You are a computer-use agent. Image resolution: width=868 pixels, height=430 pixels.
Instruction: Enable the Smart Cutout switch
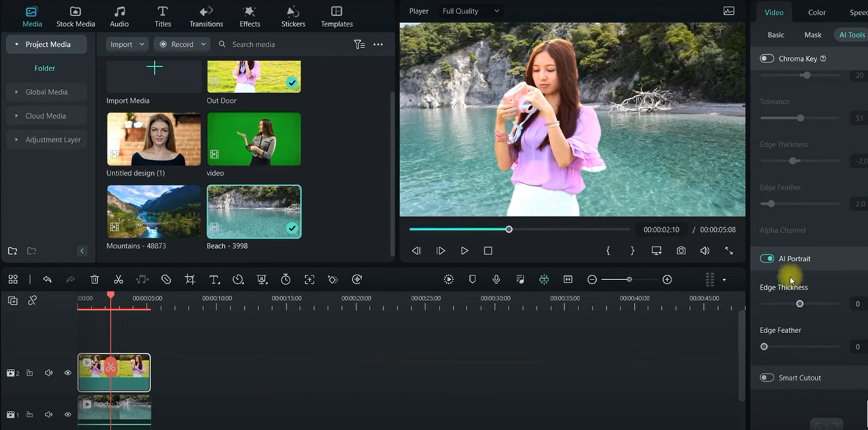pos(767,378)
